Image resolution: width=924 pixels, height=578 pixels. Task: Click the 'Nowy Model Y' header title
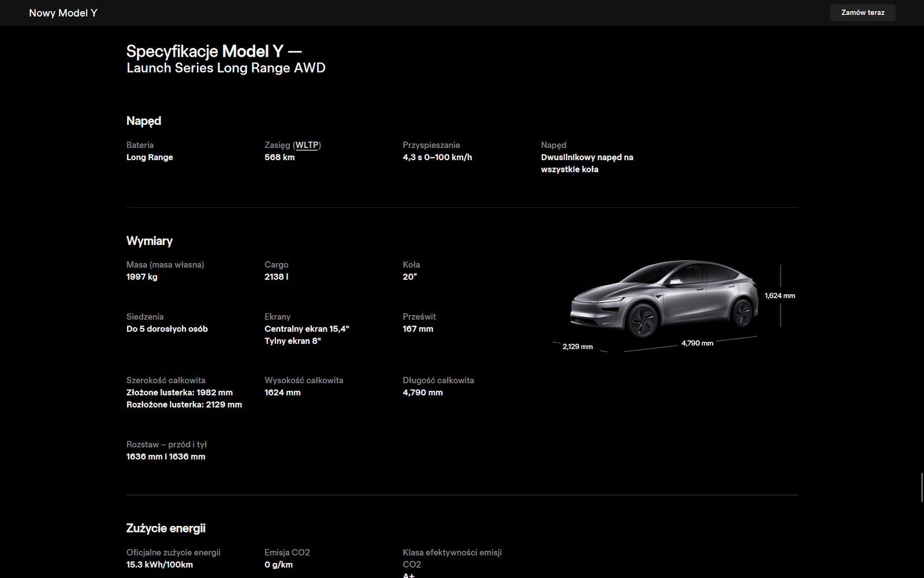click(63, 13)
